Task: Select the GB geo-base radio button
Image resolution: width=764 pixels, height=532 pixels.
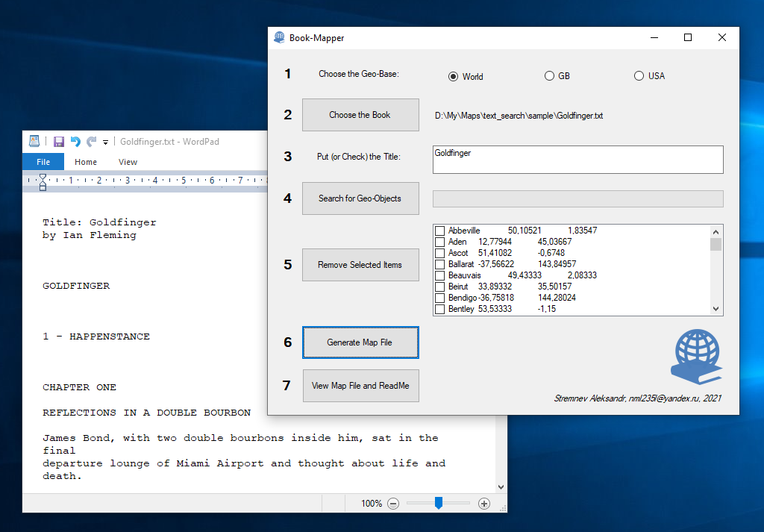Action: pos(549,76)
